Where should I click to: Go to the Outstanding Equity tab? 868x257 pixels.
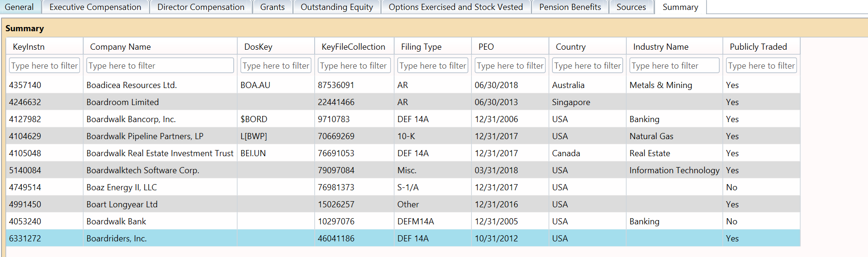[337, 7]
